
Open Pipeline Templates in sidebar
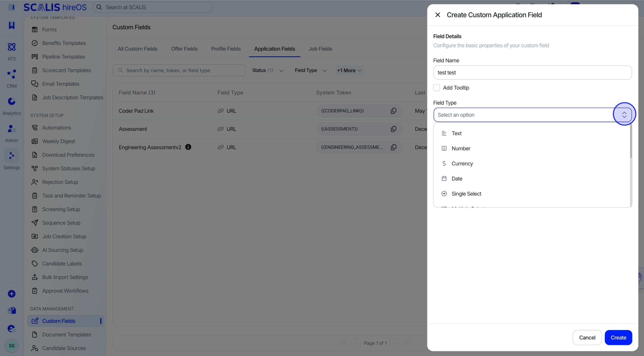coord(66,57)
